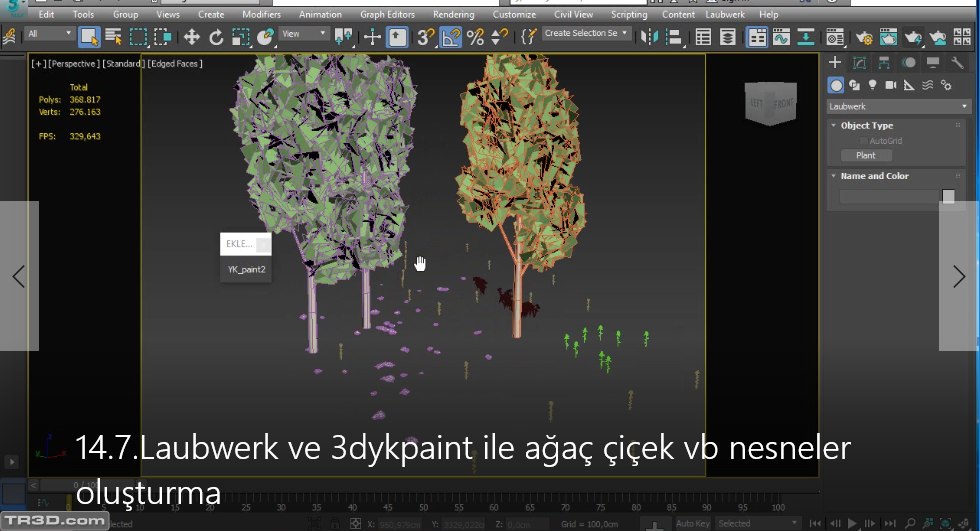This screenshot has height=531, width=980.
Task: Open the Laubwerk menu in menu bar
Action: (725, 15)
